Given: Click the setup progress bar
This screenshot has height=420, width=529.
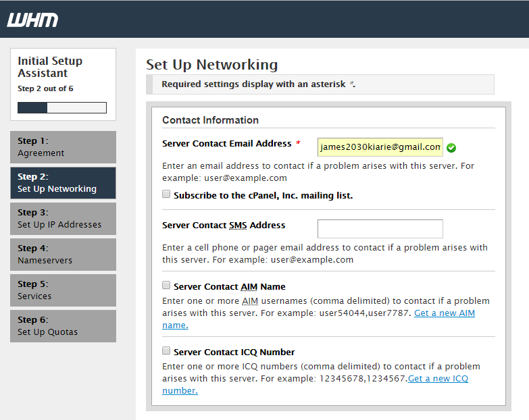Looking at the screenshot, I should tap(62, 108).
